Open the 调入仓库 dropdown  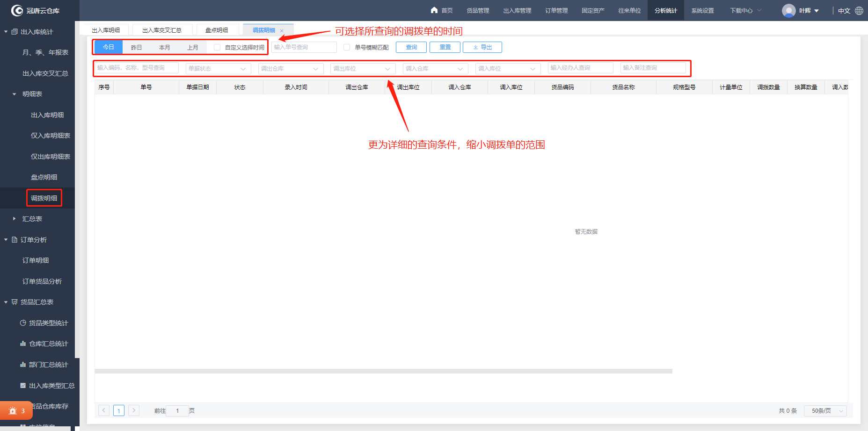tap(436, 68)
